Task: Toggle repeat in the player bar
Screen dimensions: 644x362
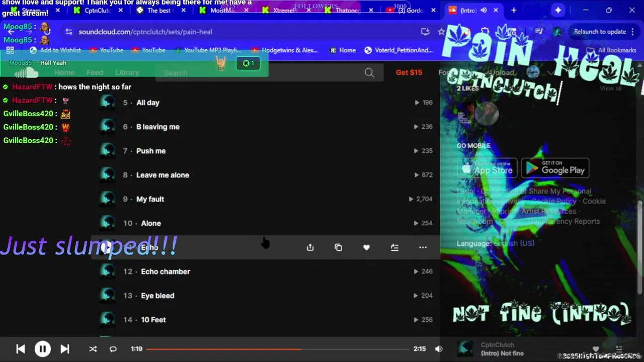Action: (x=113, y=349)
